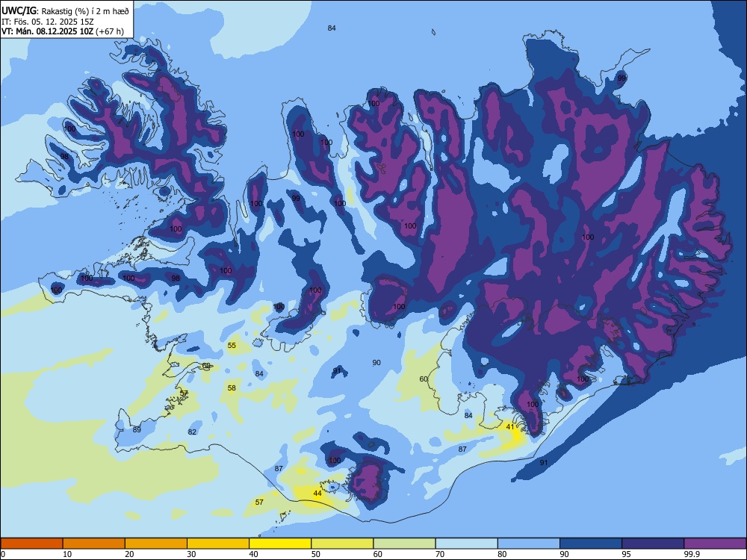
Task: Click the legend tick label '0'
Action: pos(4,554)
